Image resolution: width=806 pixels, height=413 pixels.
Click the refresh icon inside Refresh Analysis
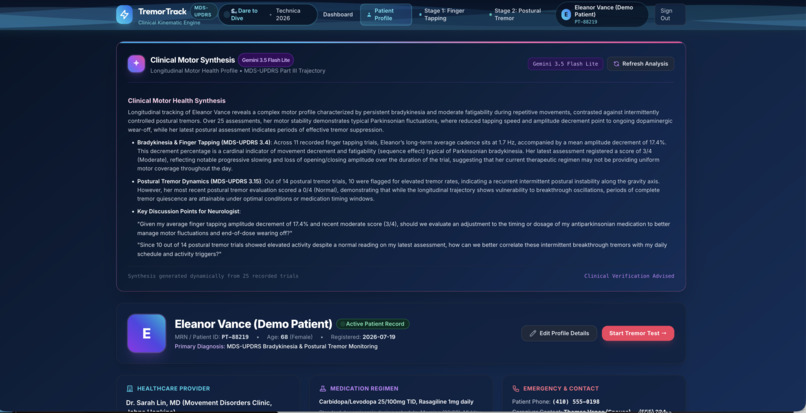[x=616, y=64]
